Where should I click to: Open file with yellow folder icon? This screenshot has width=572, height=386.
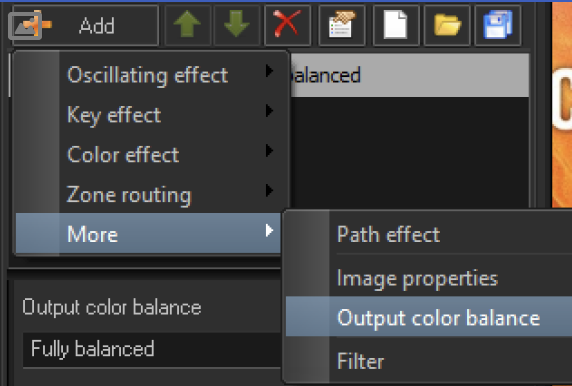tap(447, 25)
